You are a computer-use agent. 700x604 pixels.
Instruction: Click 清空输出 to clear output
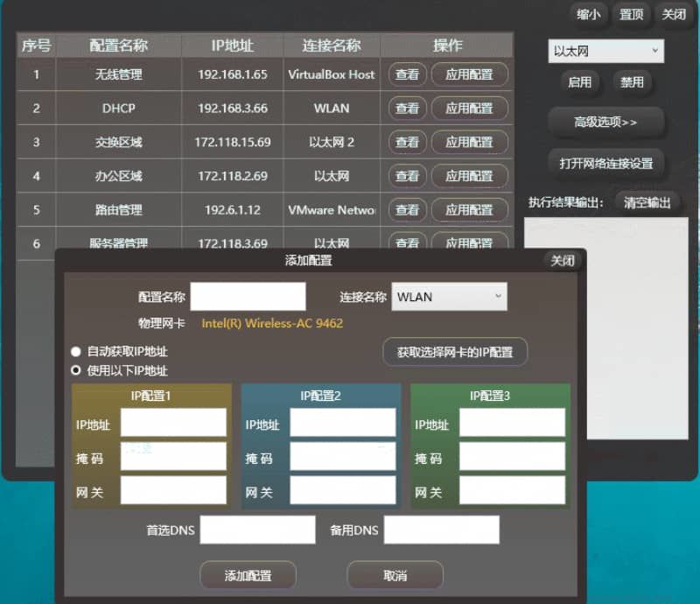(647, 201)
